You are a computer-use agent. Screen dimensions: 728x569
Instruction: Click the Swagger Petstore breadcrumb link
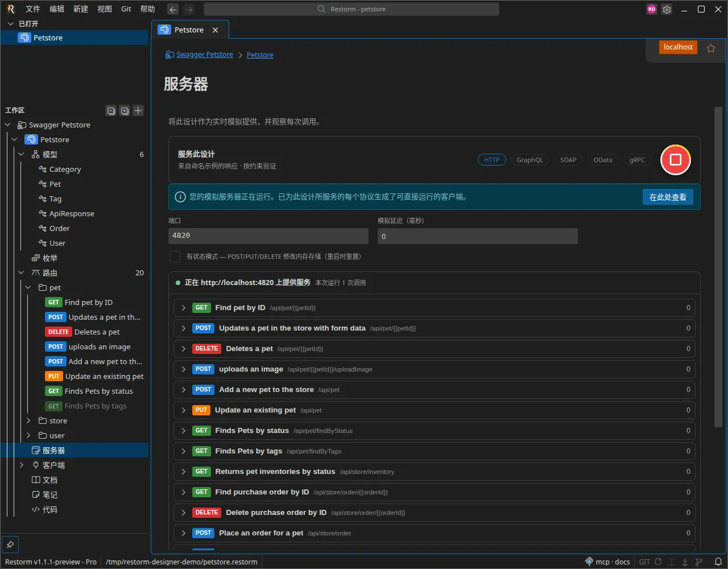(x=204, y=55)
